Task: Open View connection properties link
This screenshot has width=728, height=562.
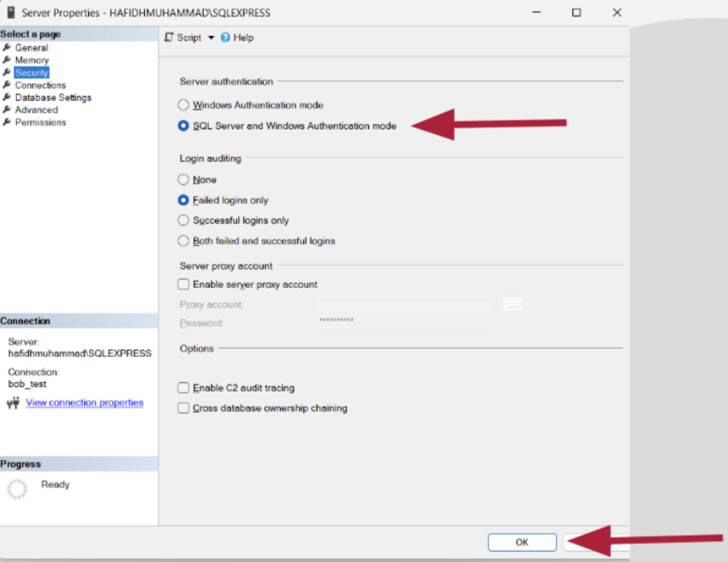Action: click(85, 403)
